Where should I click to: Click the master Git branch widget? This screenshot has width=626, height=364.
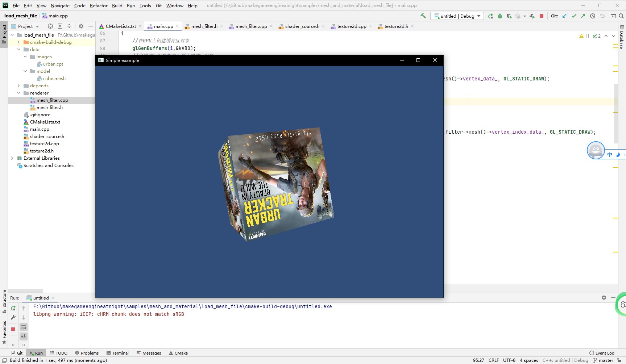(603, 360)
